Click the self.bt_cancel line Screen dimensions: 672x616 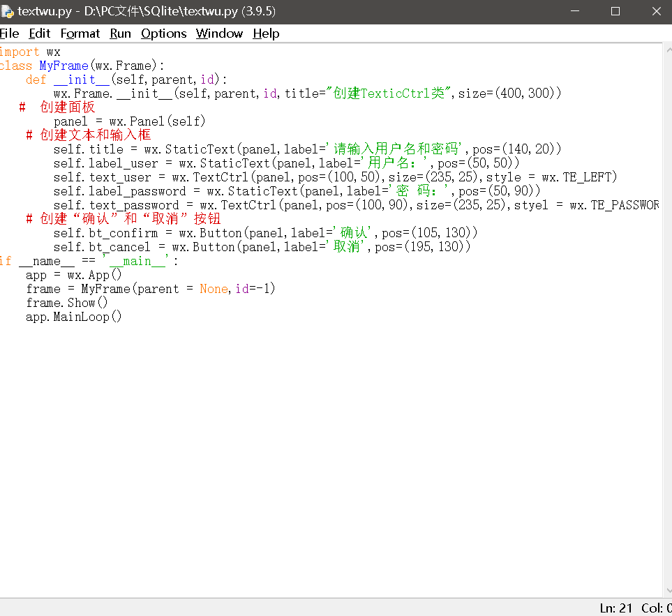[x=262, y=247]
